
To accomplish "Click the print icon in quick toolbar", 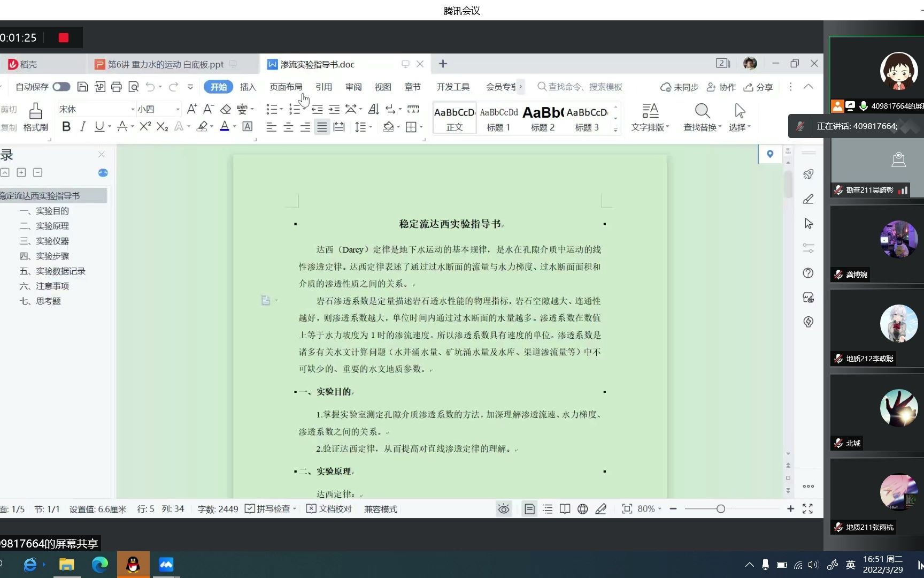I will (117, 87).
